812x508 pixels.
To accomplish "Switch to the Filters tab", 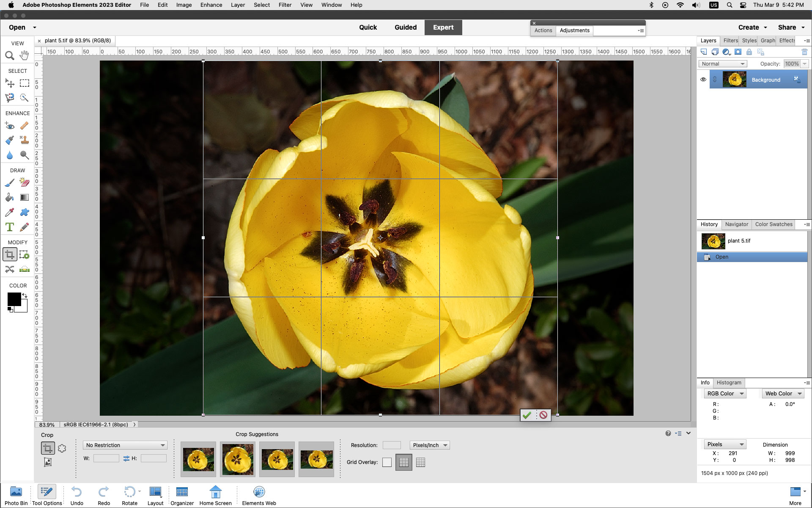I will click(x=730, y=41).
